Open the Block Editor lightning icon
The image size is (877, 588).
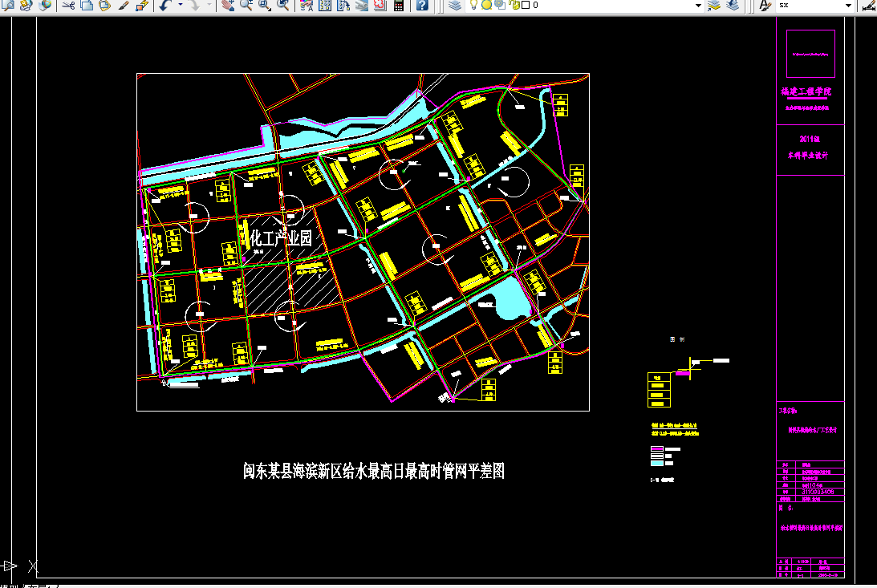click(x=142, y=5)
